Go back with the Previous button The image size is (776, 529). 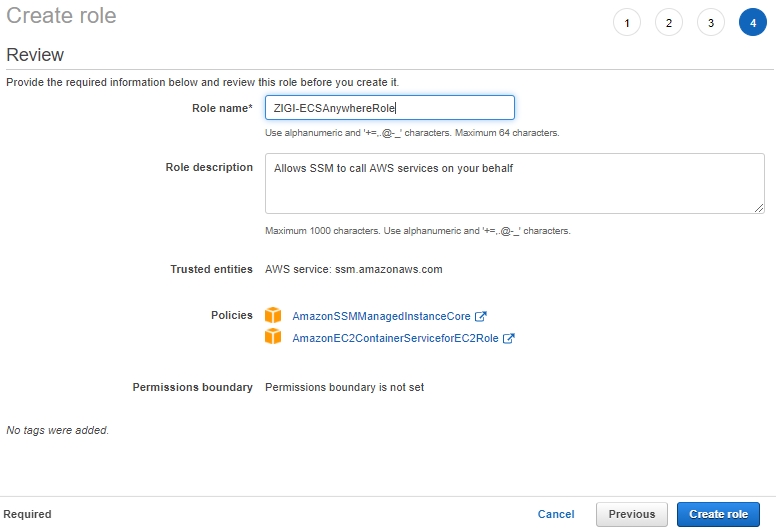[631, 514]
